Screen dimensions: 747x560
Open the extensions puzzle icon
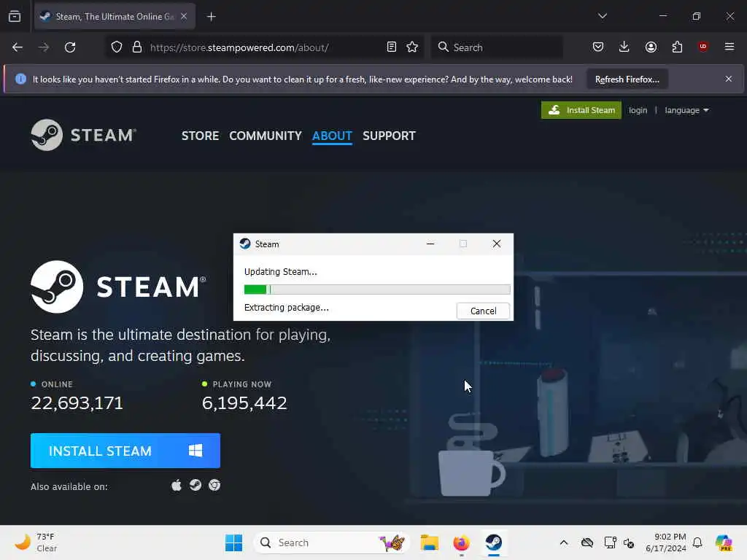(x=677, y=47)
